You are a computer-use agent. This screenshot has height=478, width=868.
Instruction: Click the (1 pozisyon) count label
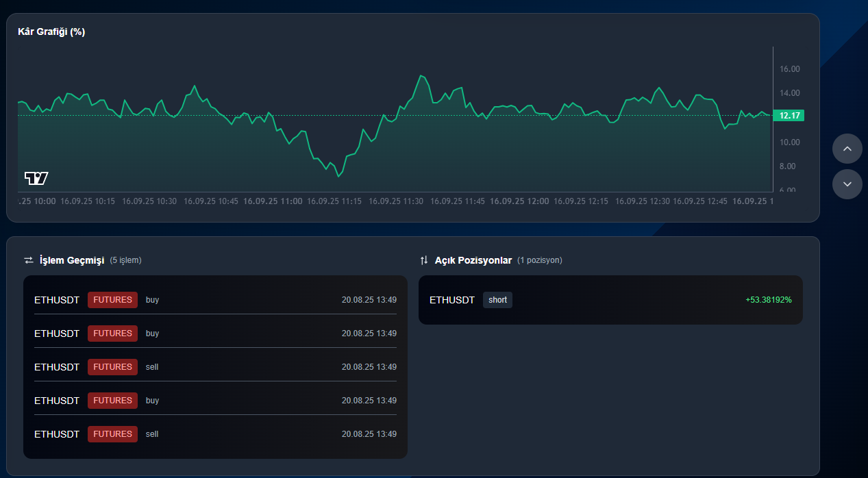click(540, 260)
